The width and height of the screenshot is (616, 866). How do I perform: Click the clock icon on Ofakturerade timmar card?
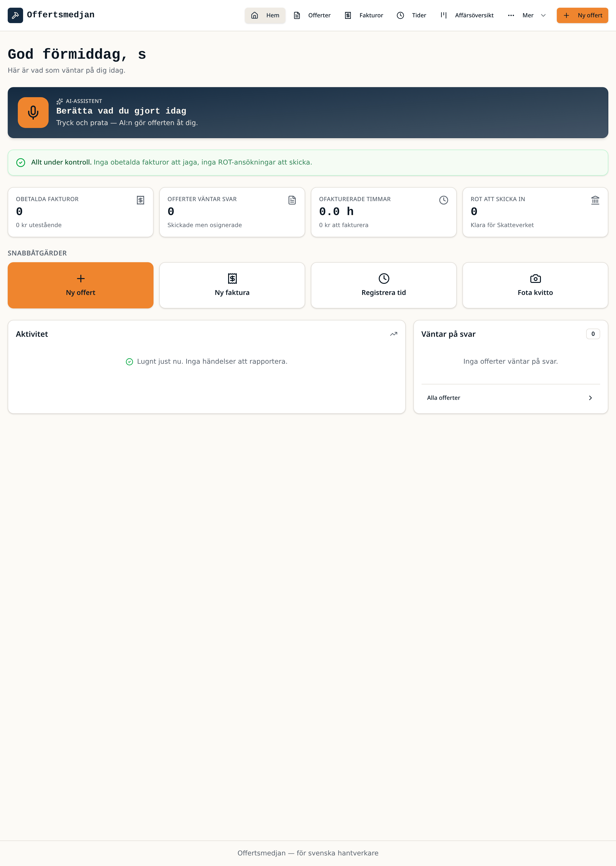[x=443, y=200]
